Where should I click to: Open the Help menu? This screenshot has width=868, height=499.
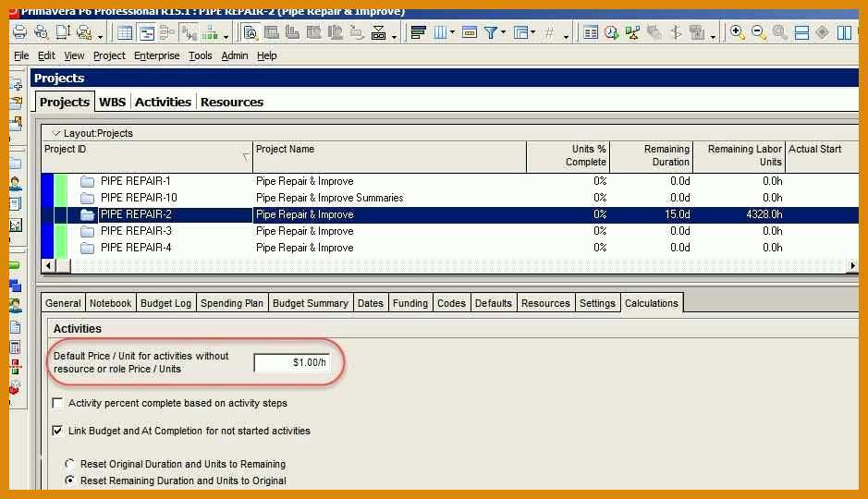pos(267,55)
